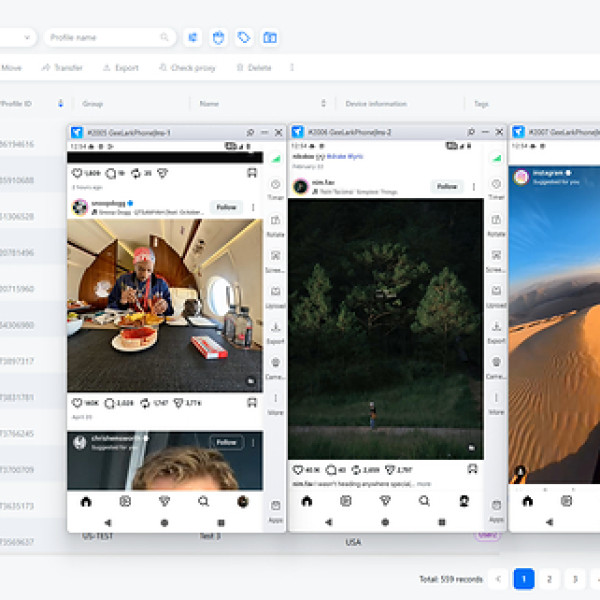The width and height of the screenshot is (600, 600).
Task: Click Transfer in the actions toolbar
Action: click(x=62, y=68)
